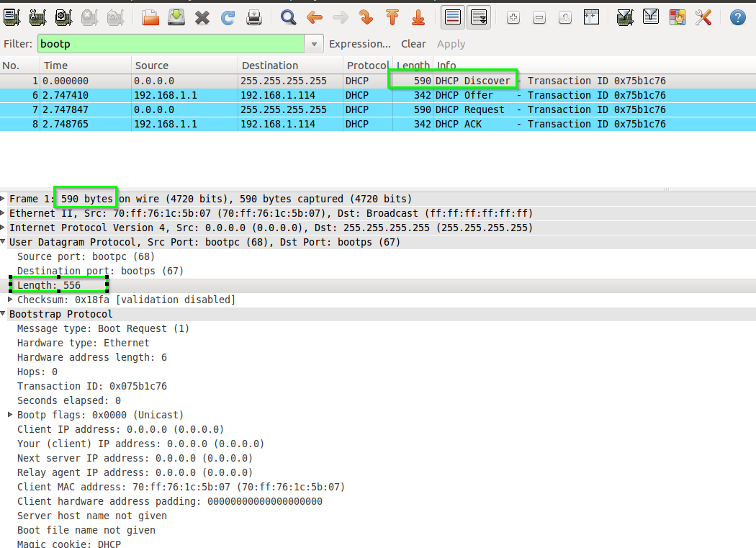Image resolution: width=756 pixels, height=548 pixels.
Task: Reload the current capture file
Action: (x=228, y=17)
